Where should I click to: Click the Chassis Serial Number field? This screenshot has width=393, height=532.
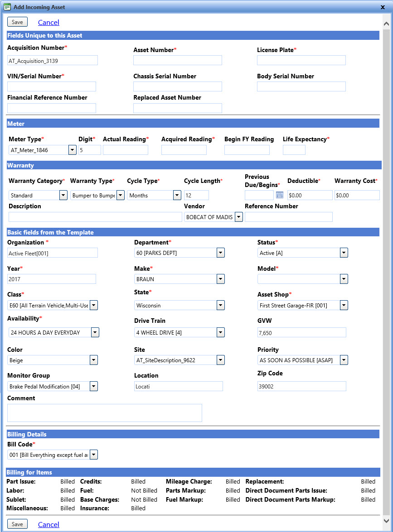pos(178,86)
